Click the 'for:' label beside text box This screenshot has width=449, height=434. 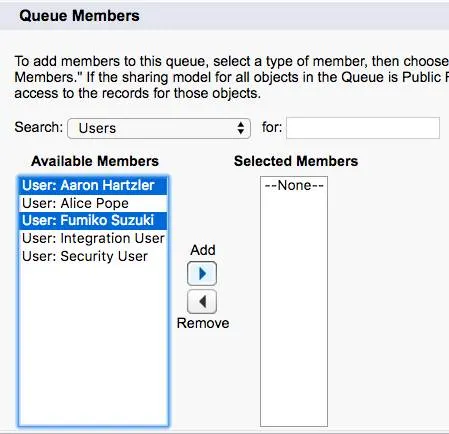coord(272,127)
